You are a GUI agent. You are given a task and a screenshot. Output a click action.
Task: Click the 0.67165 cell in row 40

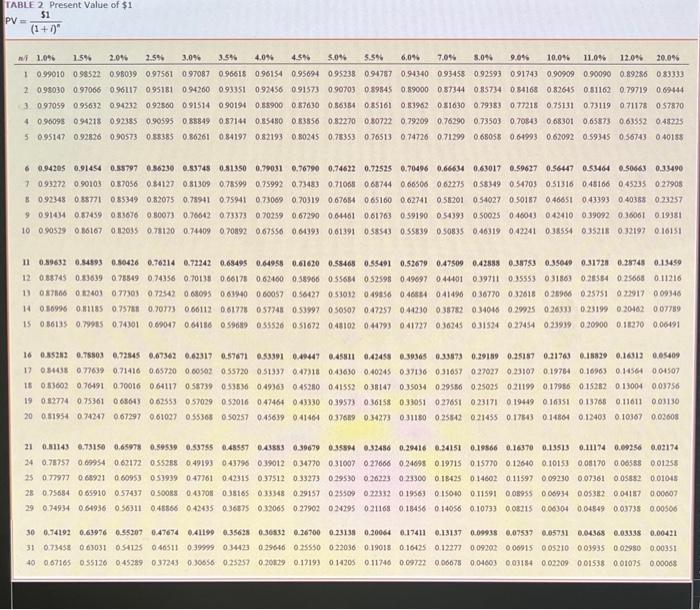point(57,563)
